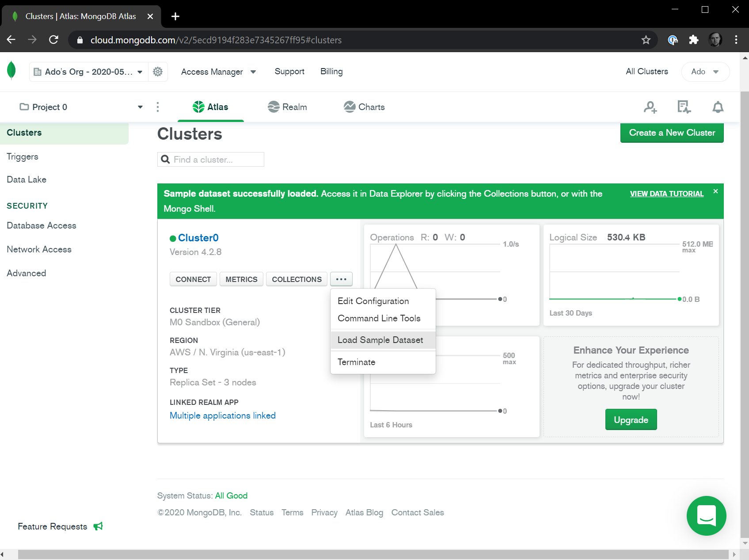This screenshot has height=560, width=749.
Task: Select Clusters in the sidebar
Action: pos(64,133)
